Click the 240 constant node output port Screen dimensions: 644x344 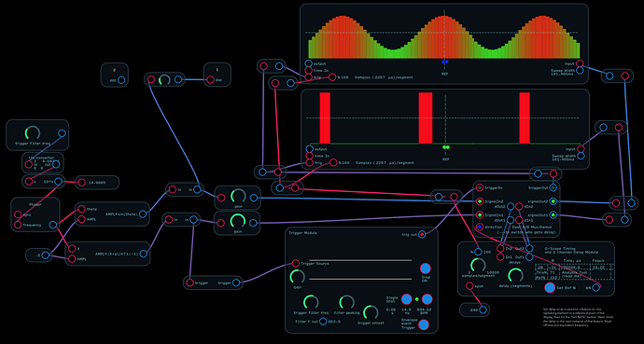point(483,310)
